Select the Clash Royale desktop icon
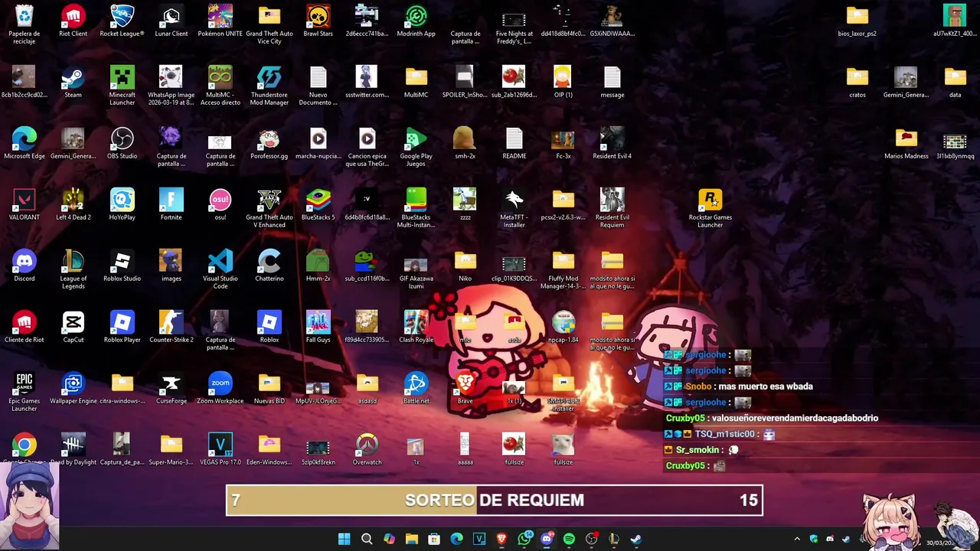This screenshot has height=551, width=980. coord(416,328)
